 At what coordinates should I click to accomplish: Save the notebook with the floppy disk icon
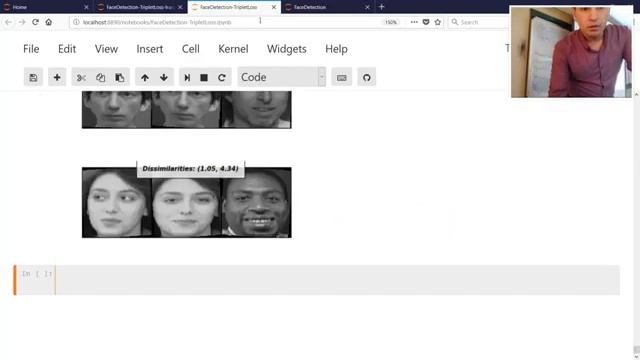(x=33, y=77)
